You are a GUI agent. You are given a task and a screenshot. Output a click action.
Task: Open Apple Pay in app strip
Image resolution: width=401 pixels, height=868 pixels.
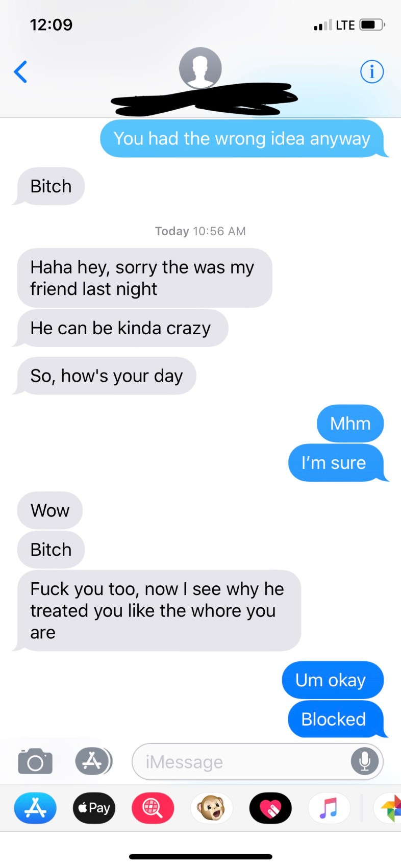click(x=94, y=808)
